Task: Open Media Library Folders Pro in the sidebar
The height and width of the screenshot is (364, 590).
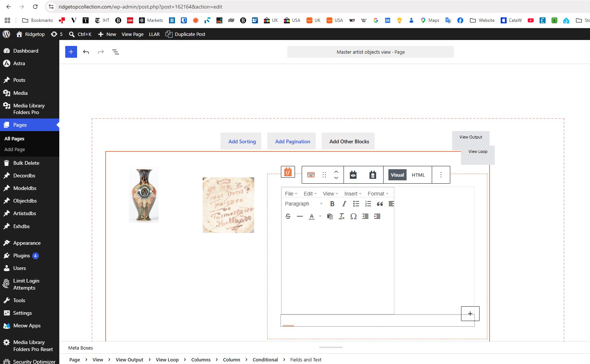Action: point(30,109)
